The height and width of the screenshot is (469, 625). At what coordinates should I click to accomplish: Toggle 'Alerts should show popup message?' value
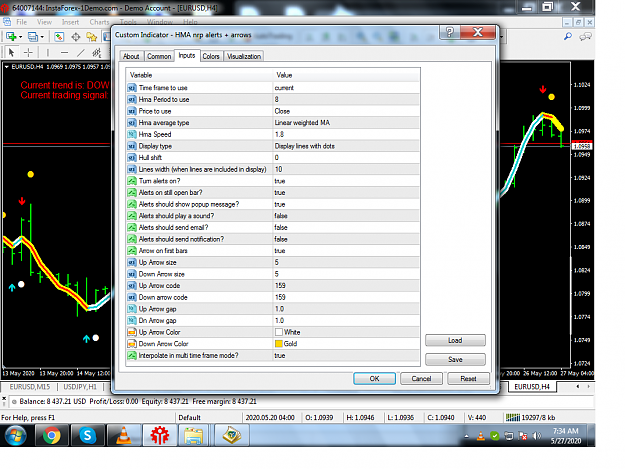pyautogui.click(x=346, y=204)
